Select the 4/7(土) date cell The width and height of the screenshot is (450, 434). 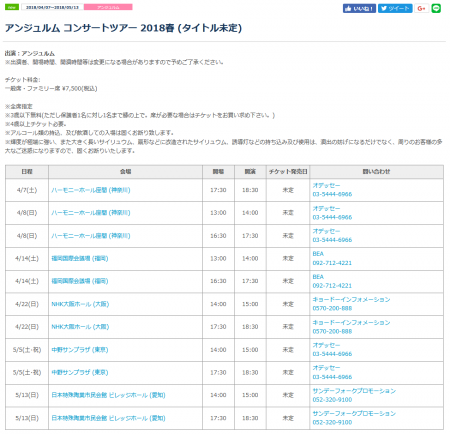coord(27,190)
